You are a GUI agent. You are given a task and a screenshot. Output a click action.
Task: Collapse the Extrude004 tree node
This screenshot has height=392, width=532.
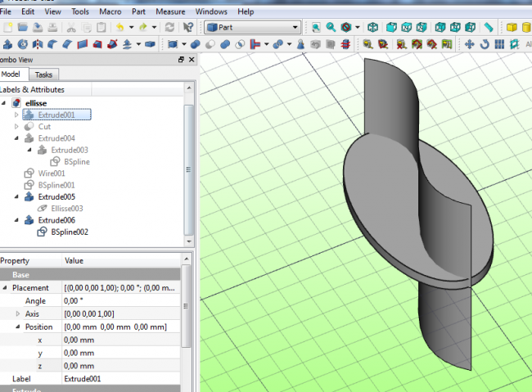tap(16, 138)
